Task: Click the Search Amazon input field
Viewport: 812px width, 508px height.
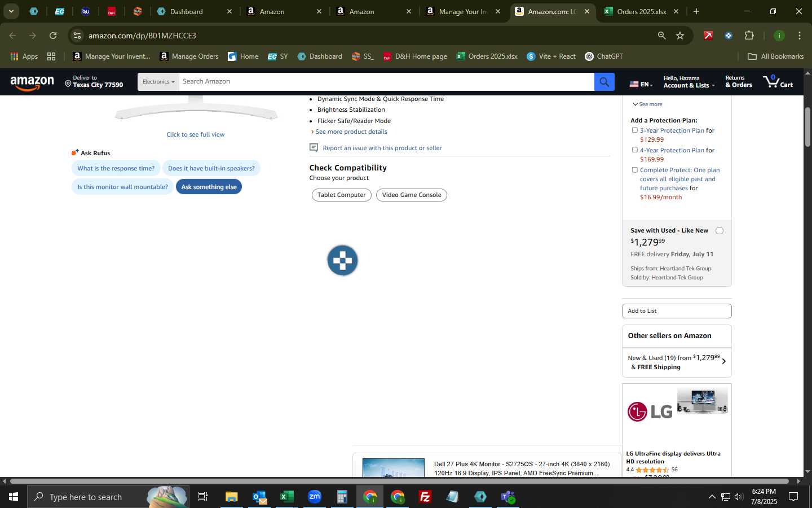Action: pos(386,82)
